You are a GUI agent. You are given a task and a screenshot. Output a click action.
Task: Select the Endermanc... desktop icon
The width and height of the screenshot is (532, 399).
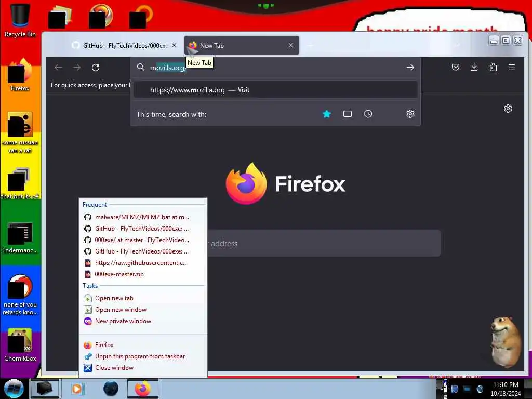pyautogui.click(x=20, y=237)
